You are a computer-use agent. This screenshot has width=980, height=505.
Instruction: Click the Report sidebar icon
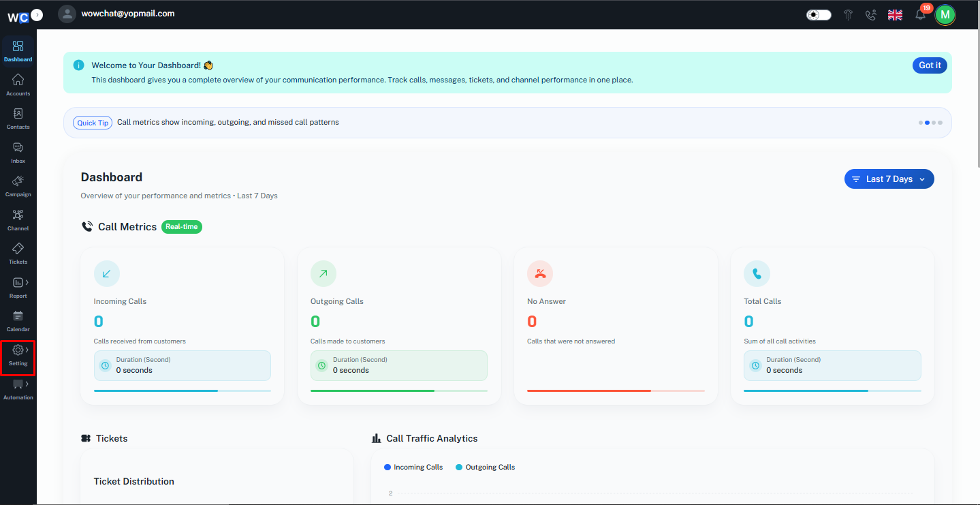[18, 282]
